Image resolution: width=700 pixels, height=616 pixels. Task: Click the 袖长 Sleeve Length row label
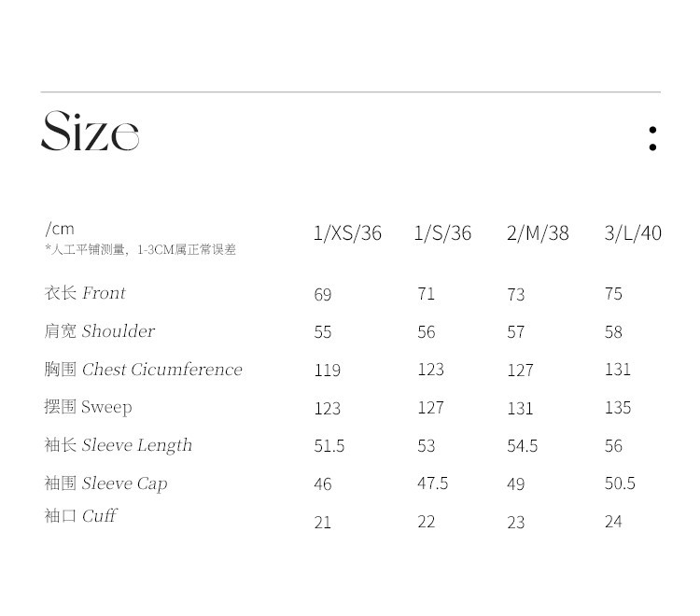coord(119,445)
